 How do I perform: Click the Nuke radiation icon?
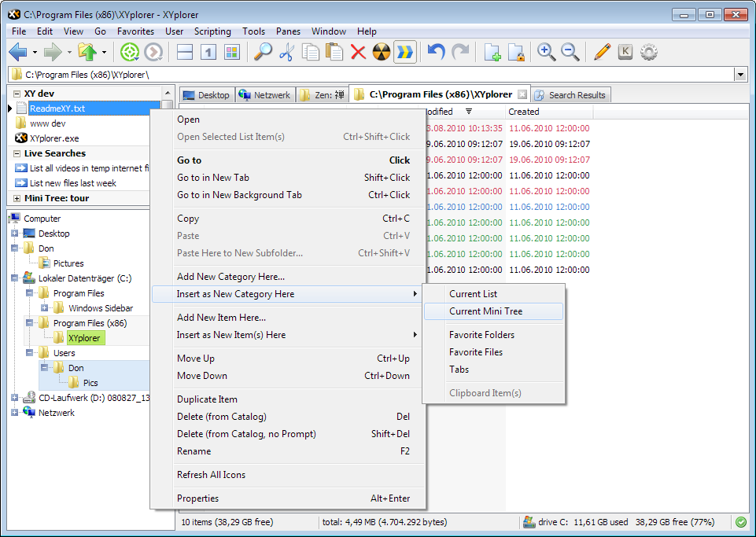pos(382,53)
